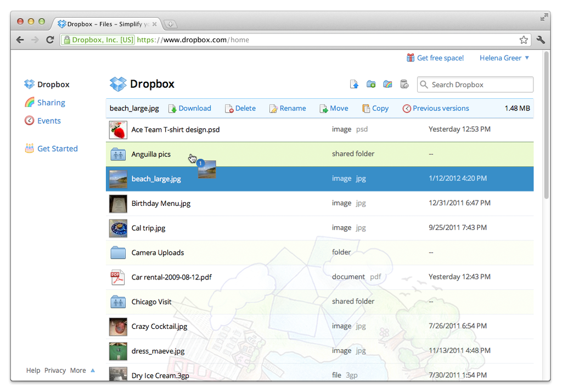The width and height of the screenshot is (562, 392).
Task: Open the Chicago Visit folder name
Action: pyautogui.click(x=151, y=301)
